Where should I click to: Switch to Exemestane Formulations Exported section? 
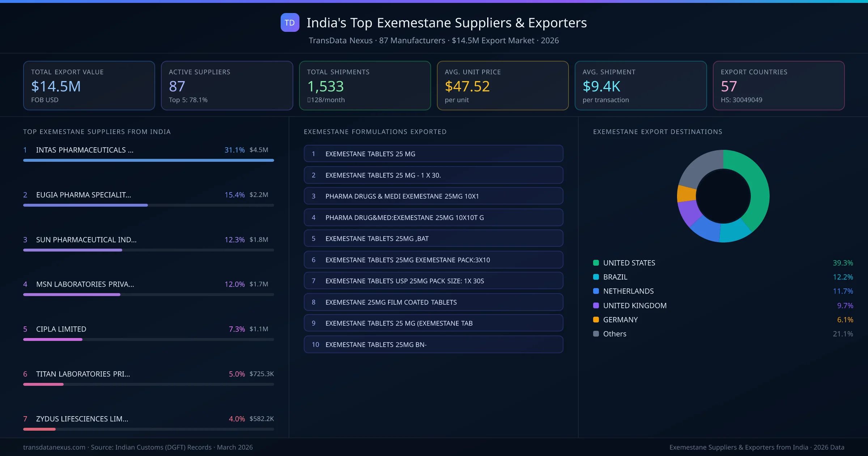click(x=375, y=132)
